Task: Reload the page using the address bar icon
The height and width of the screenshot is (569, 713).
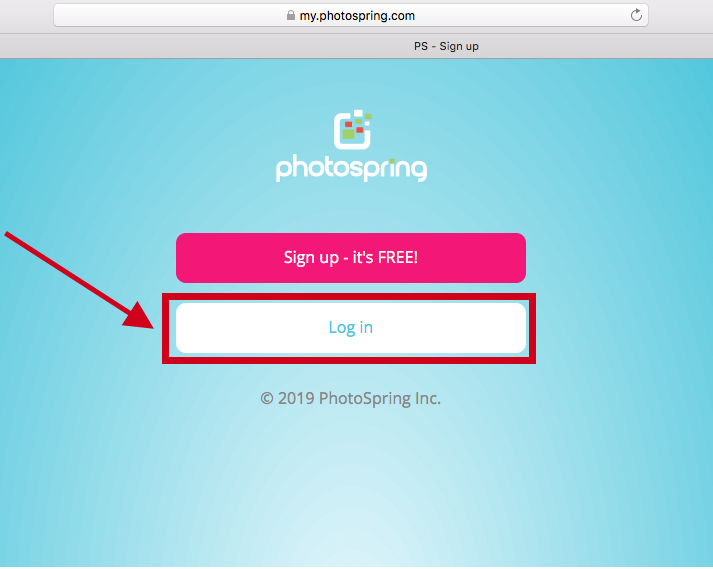Action: (636, 15)
